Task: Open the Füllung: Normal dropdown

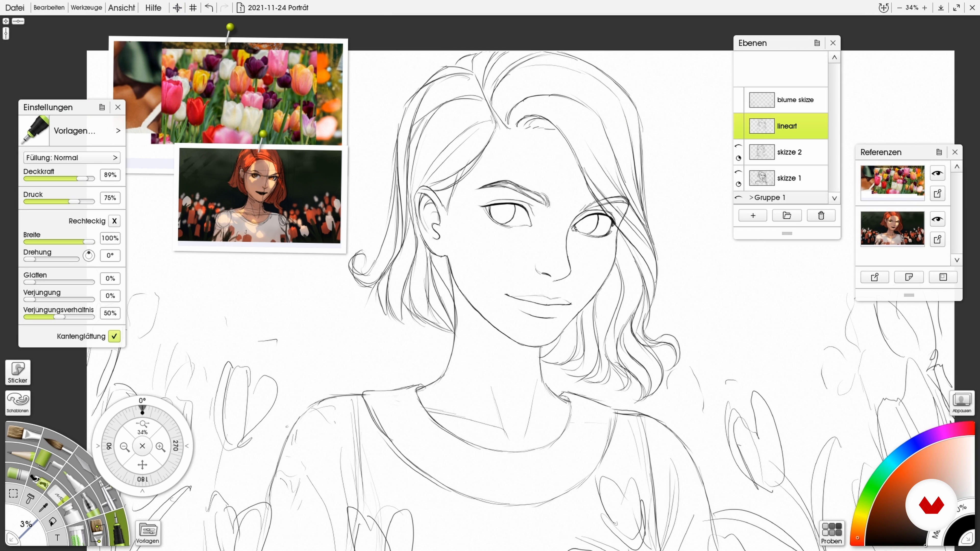Action: (71, 157)
